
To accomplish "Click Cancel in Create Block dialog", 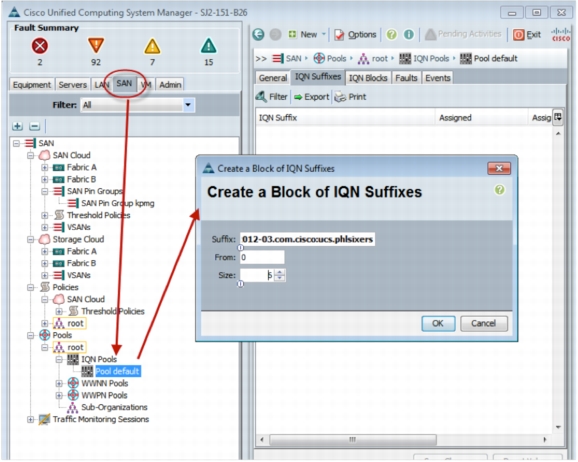I will point(484,323).
